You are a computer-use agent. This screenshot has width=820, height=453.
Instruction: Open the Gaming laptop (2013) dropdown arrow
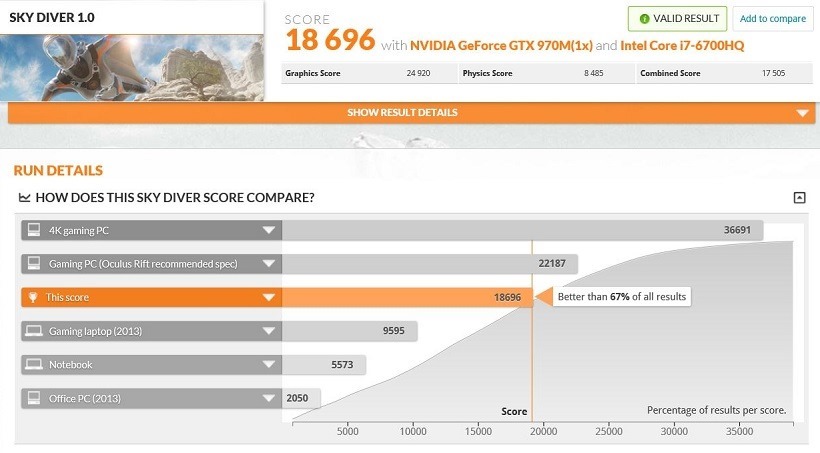[269, 331]
